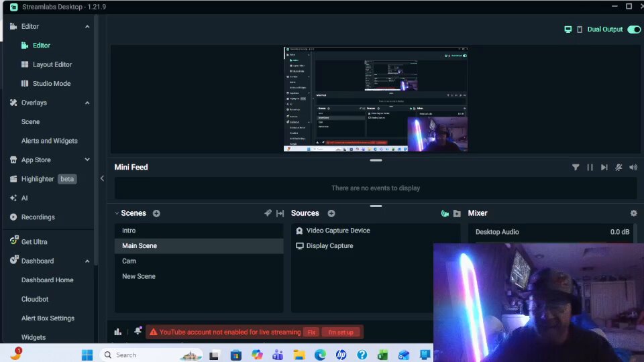
Task: Click the Desktop Audio 0.0 dB value
Action: point(620,232)
